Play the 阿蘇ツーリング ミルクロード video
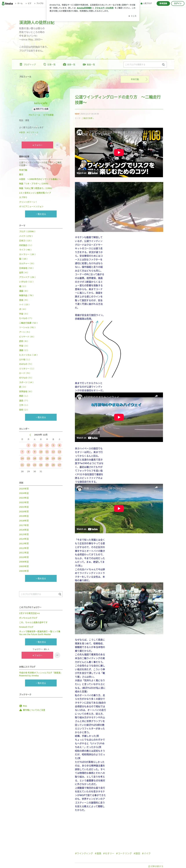 pos(119,509)
